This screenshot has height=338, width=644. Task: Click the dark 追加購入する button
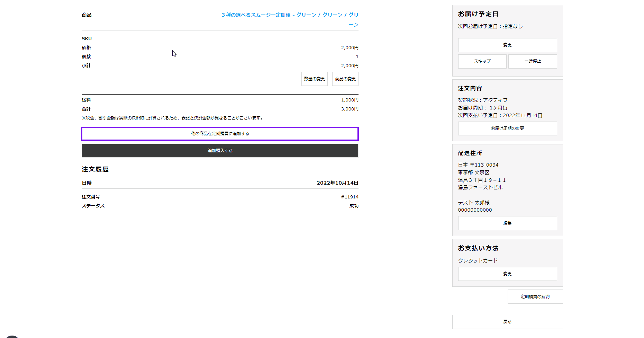[x=220, y=151]
